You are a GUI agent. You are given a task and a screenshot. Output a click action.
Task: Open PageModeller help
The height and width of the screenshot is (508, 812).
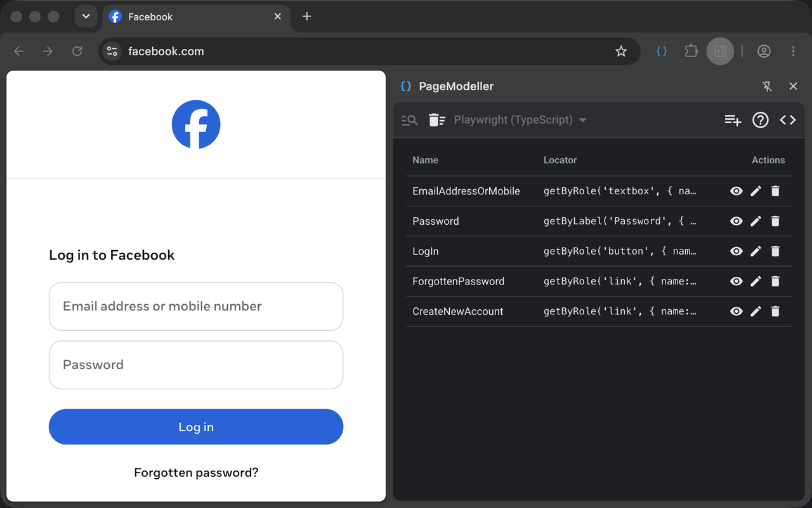click(x=760, y=120)
